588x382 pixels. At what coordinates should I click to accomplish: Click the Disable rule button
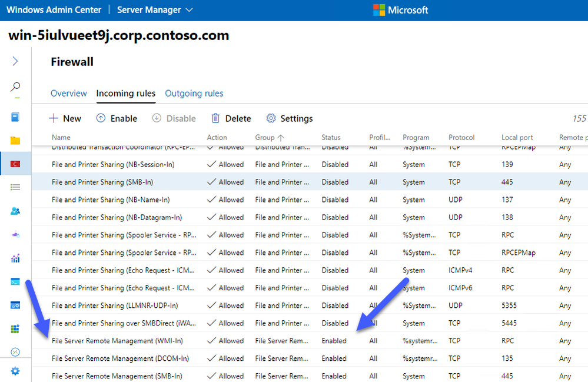tap(174, 118)
